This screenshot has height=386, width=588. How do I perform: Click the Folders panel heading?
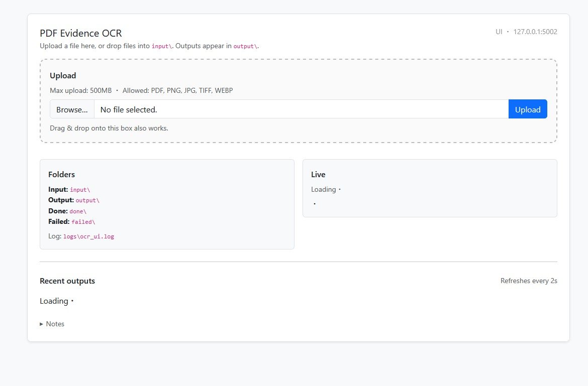(61, 175)
